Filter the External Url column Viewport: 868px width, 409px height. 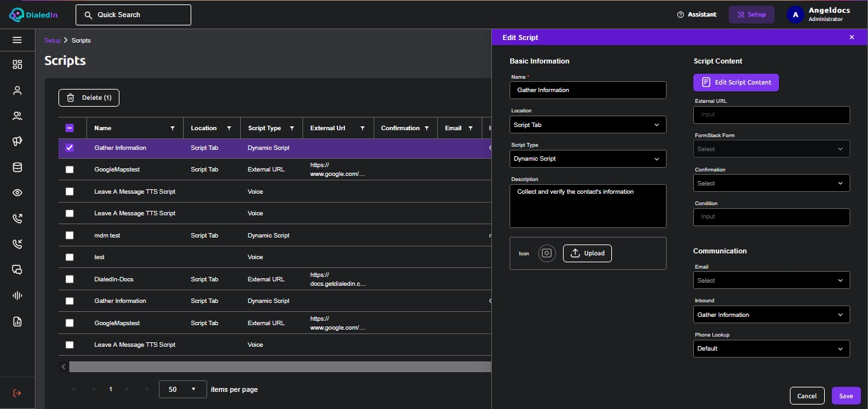click(x=362, y=128)
